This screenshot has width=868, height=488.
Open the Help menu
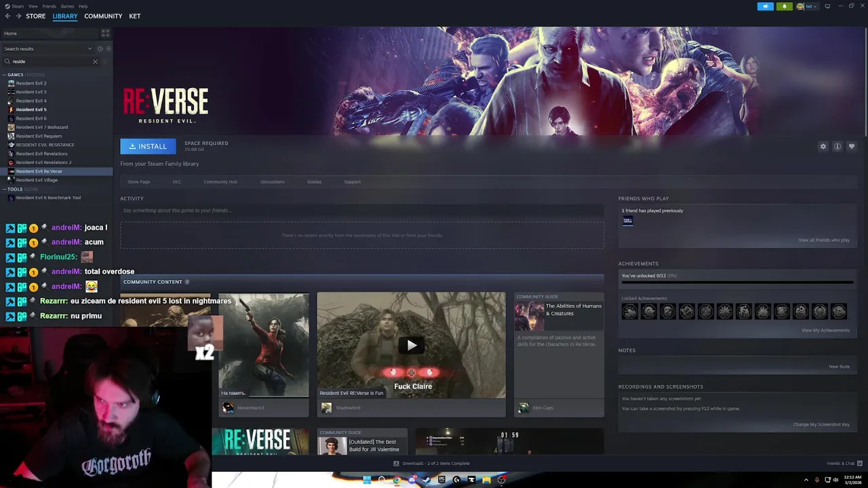coord(83,6)
